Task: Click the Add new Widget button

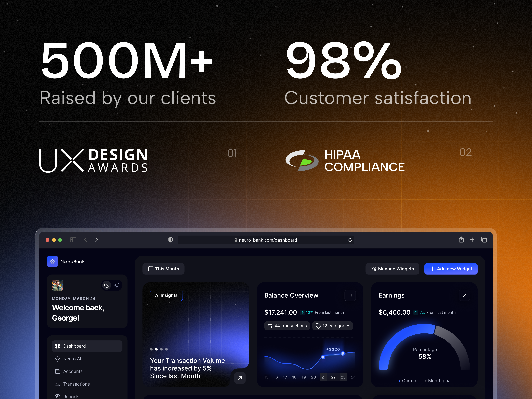Action: [x=451, y=269]
